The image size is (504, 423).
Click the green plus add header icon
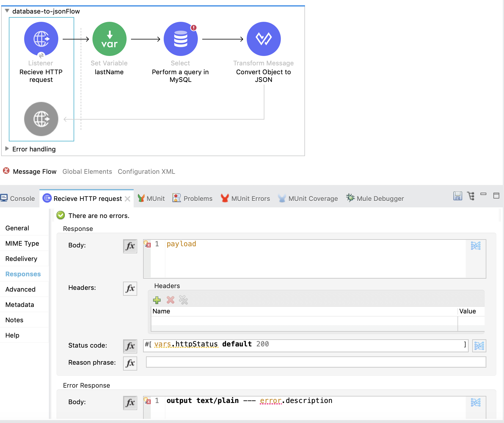157,300
